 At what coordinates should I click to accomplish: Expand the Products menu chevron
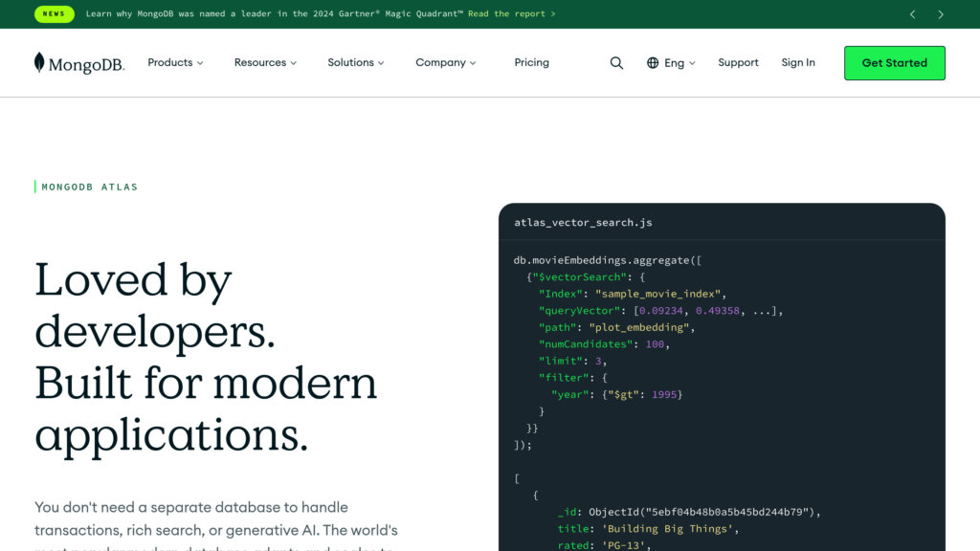click(x=200, y=63)
